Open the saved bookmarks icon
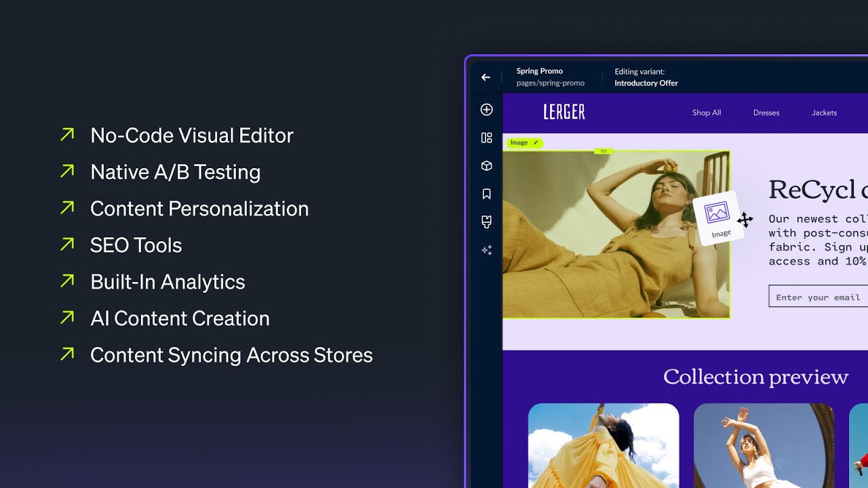 tap(486, 194)
